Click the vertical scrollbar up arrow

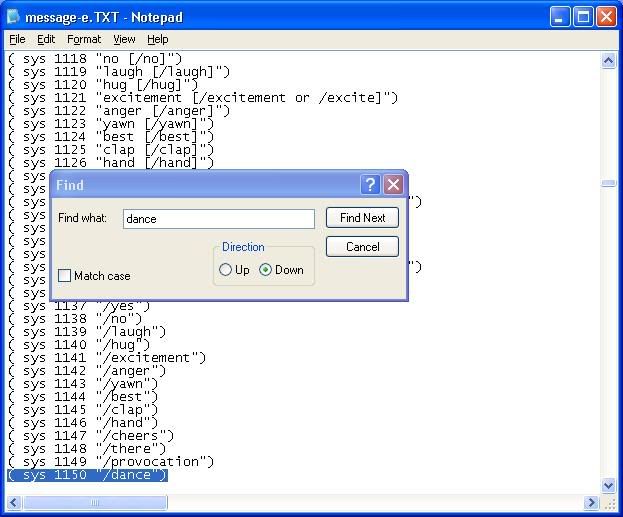click(x=608, y=61)
